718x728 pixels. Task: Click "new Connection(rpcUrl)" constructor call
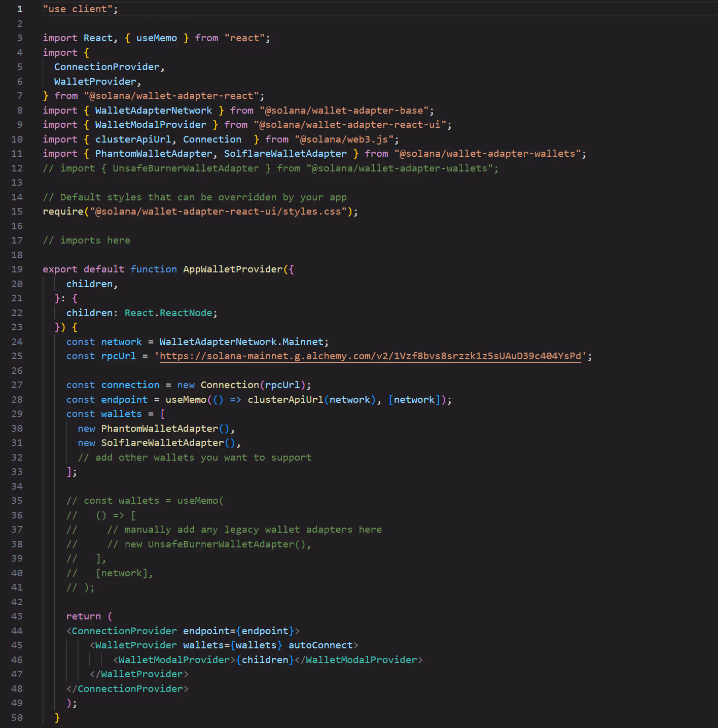(243, 385)
